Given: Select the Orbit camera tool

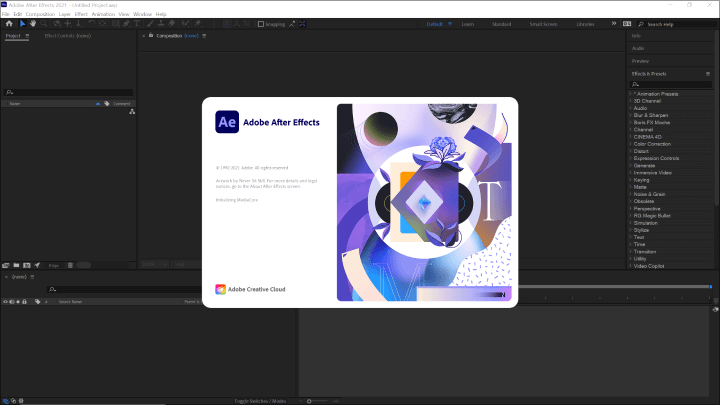Looking at the screenshot, I should [57, 23].
